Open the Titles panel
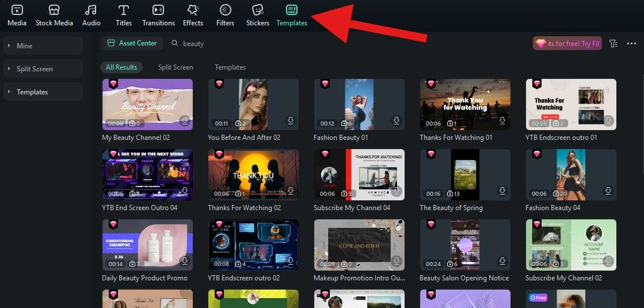Screen dimensions: 644x308 (124, 15)
